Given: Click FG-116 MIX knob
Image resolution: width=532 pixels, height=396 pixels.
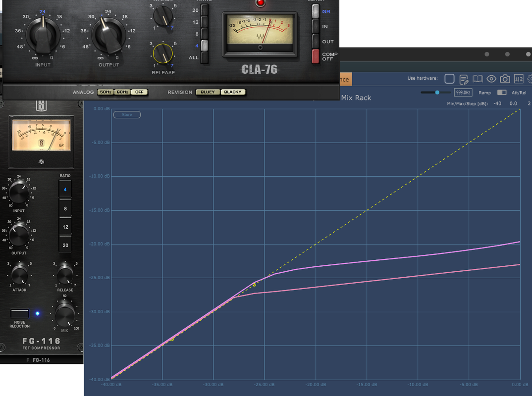Looking at the screenshot, I should (x=65, y=315).
